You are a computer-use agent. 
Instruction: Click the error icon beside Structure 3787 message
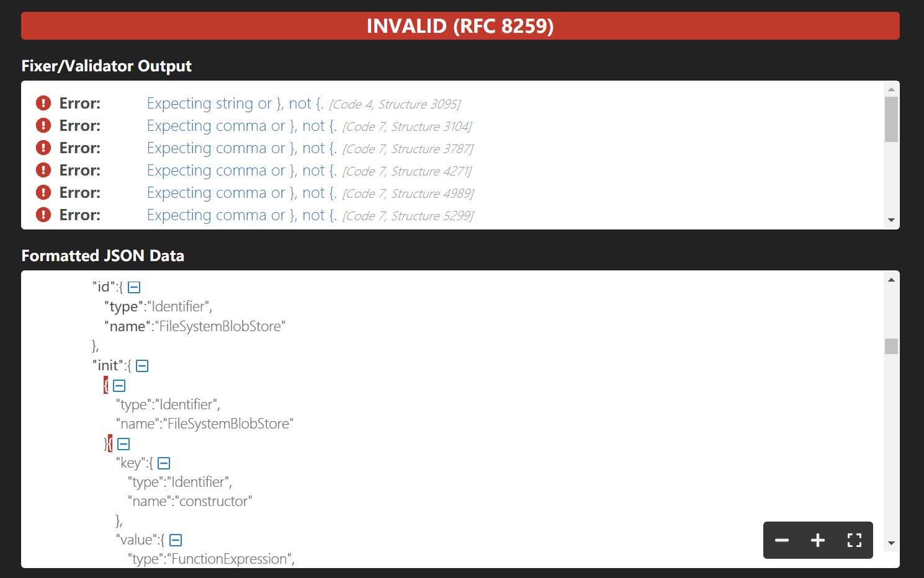(x=43, y=148)
